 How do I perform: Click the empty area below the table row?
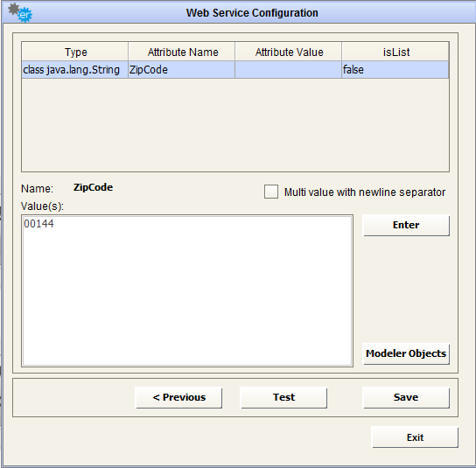coord(235,125)
